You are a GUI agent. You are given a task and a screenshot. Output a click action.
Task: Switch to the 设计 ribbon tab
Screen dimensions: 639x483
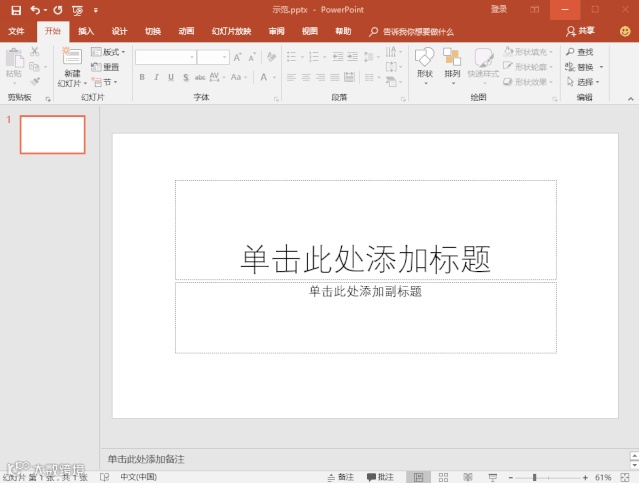[x=119, y=31]
